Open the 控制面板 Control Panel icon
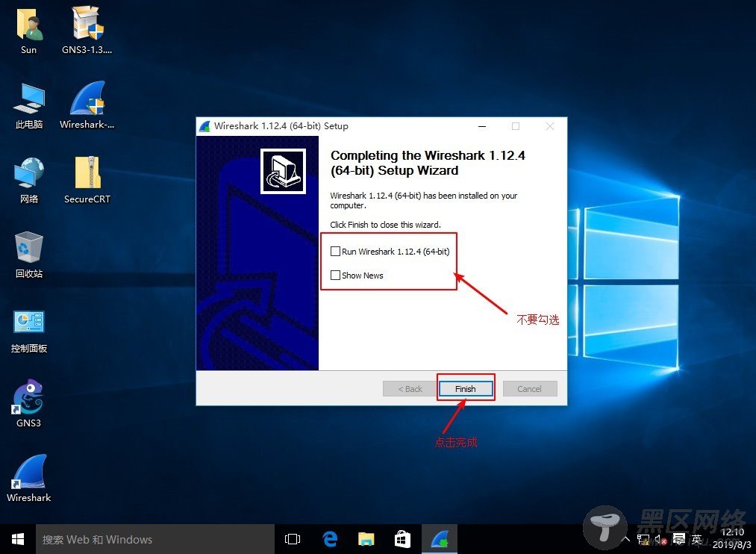Image resolution: width=756 pixels, height=554 pixels. point(29,332)
